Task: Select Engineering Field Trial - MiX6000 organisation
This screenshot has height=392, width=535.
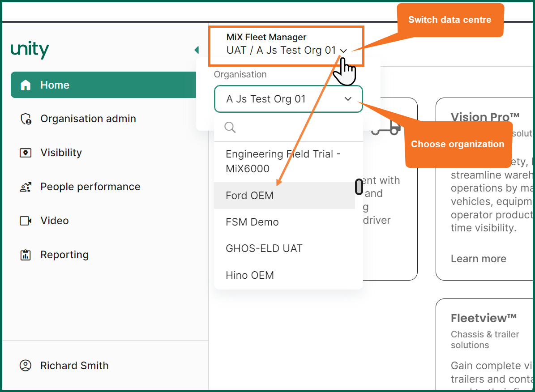Action: point(285,162)
